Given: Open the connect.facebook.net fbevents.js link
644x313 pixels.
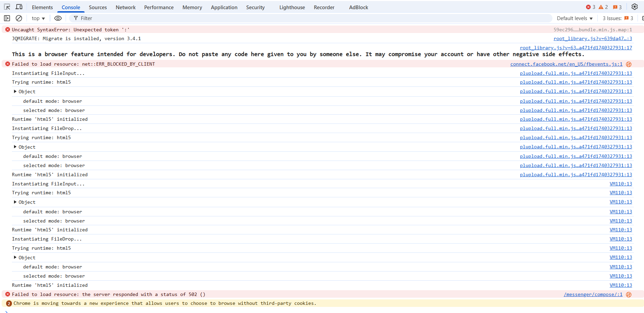Looking at the screenshot, I should pos(566,64).
